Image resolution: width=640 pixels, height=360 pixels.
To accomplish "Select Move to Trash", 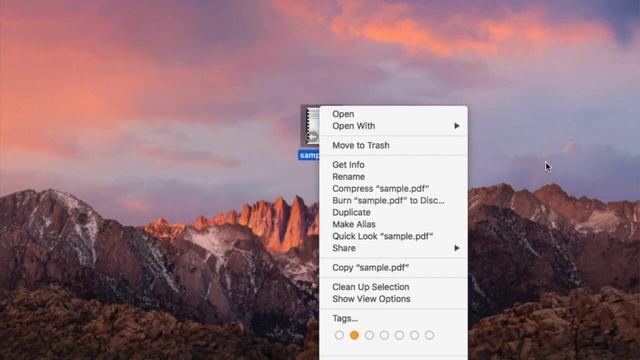I will (393, 145).
